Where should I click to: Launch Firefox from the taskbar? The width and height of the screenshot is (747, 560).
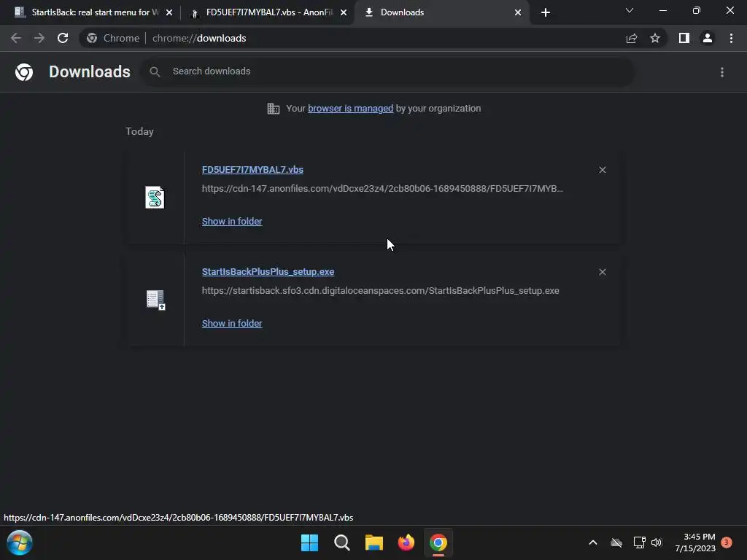(406, 542)
